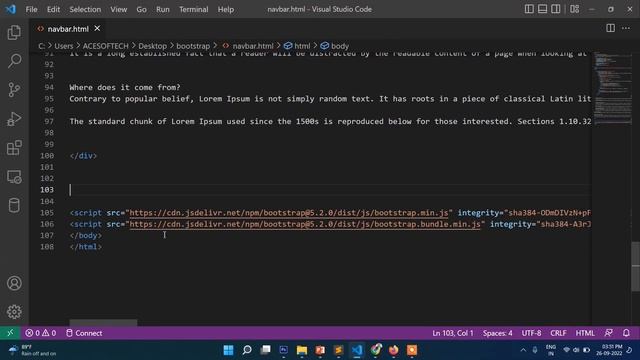Click the closing body tag on line 107
640x360 pixels.
coord(86,236)
